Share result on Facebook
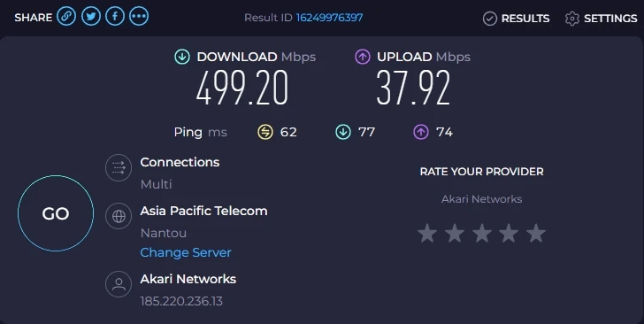The image size is (644, 324). tap(115, 17)
